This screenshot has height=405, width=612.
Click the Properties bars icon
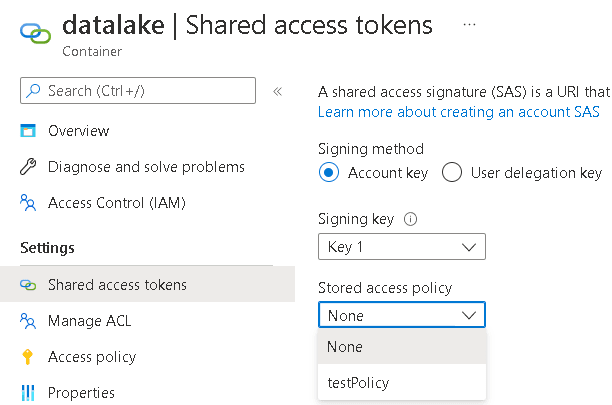[x=28, y=393]
